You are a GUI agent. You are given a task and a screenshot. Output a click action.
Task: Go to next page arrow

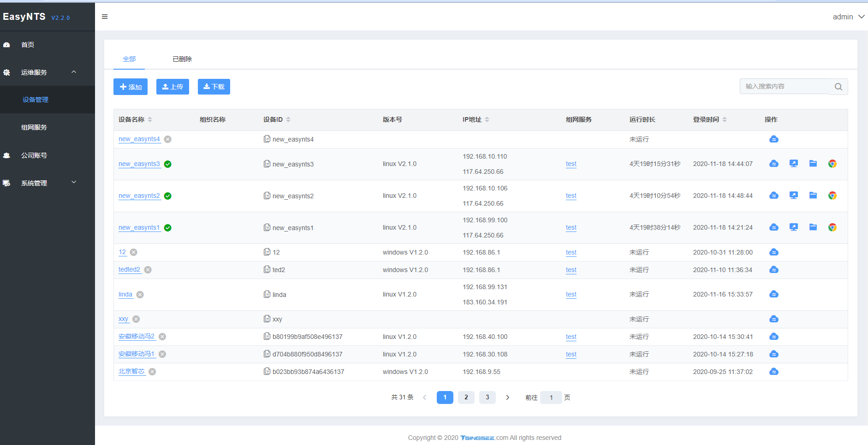point(507,398)
